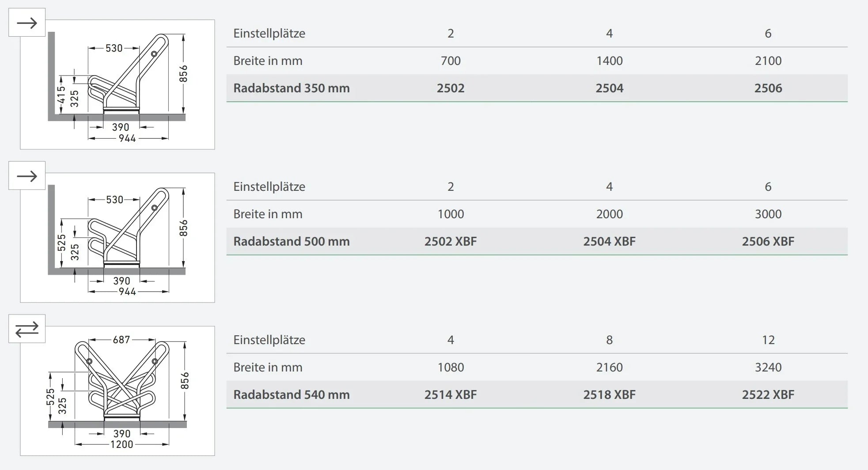
Task: Open the double-sided rack drawing with 1200 width
Action: pos(118,391)
